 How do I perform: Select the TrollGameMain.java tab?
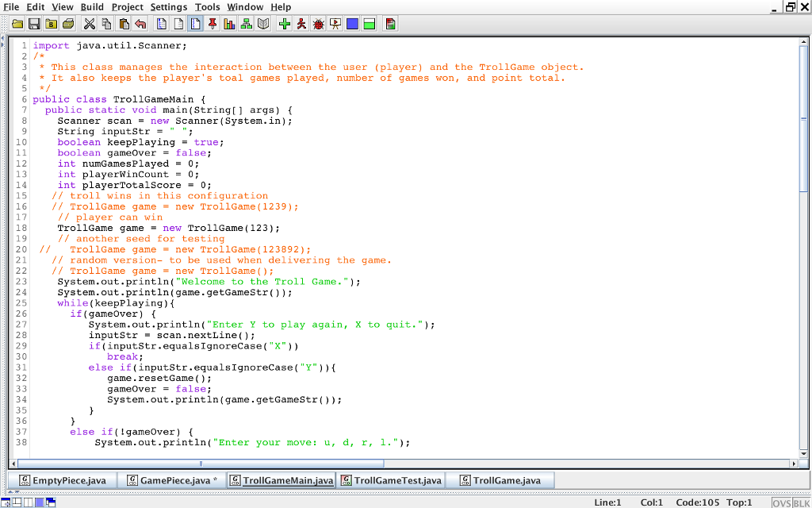pos(282,480)
